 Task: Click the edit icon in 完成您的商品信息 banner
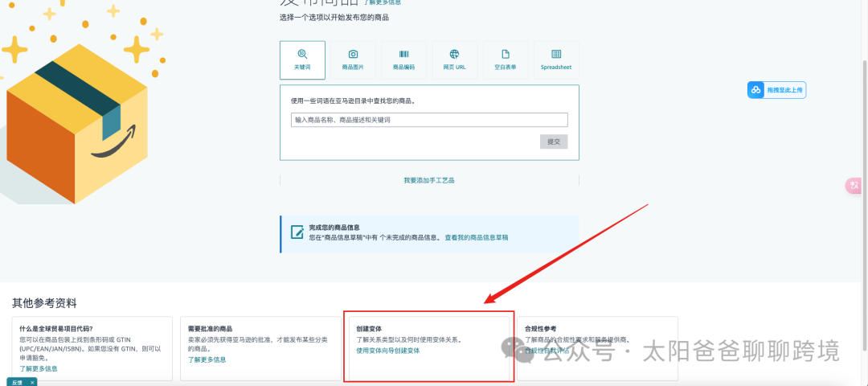(x=297, y=232)
